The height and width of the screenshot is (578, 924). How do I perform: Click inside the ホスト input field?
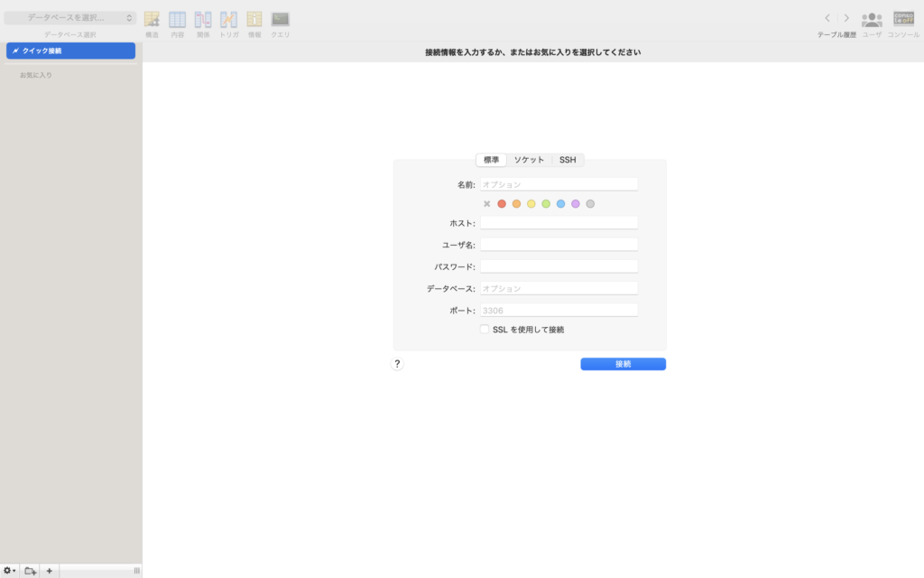(559, 222)
